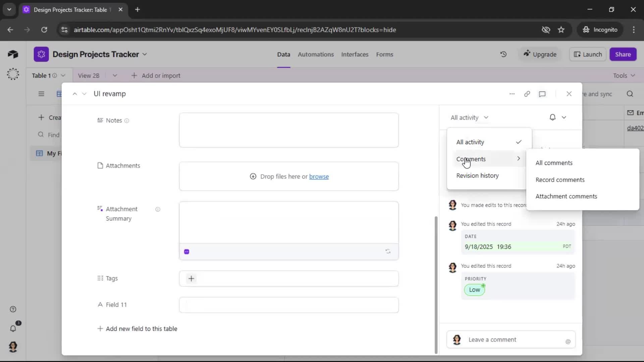Expand the Design Projects Tracker name dropdown

pos(145,54)
